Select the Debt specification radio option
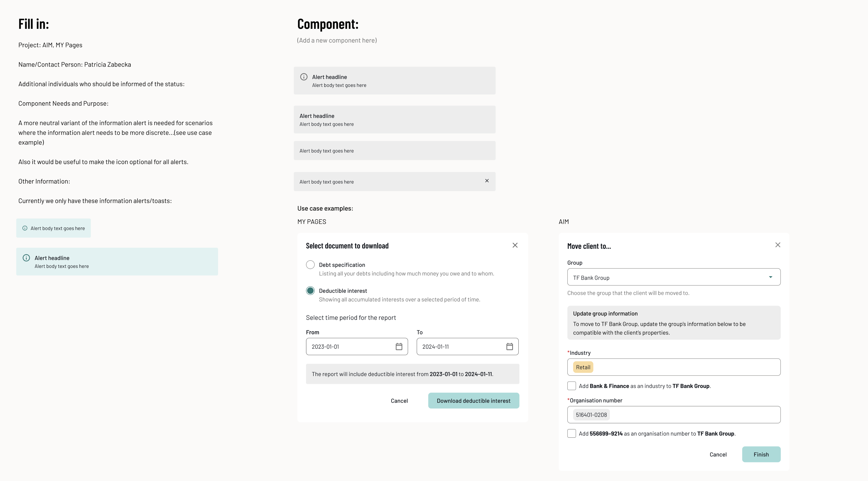Viewport: 868px width, 481px height. [310, 265]
